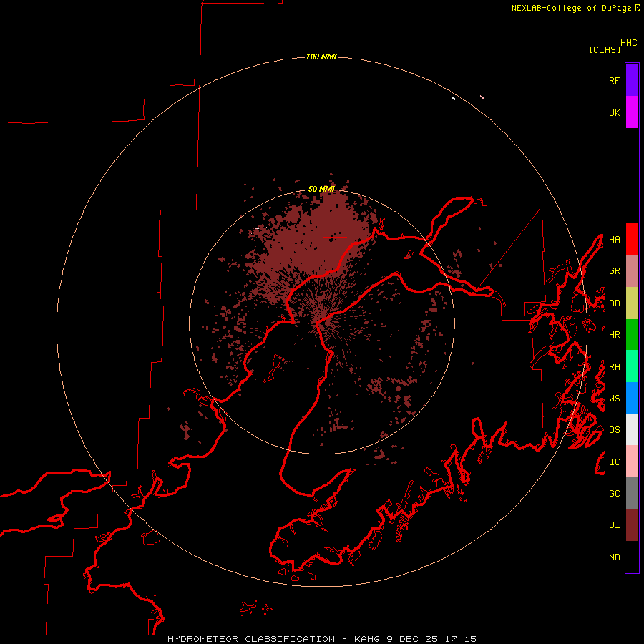Click the ND black legend block

[632, 557]
